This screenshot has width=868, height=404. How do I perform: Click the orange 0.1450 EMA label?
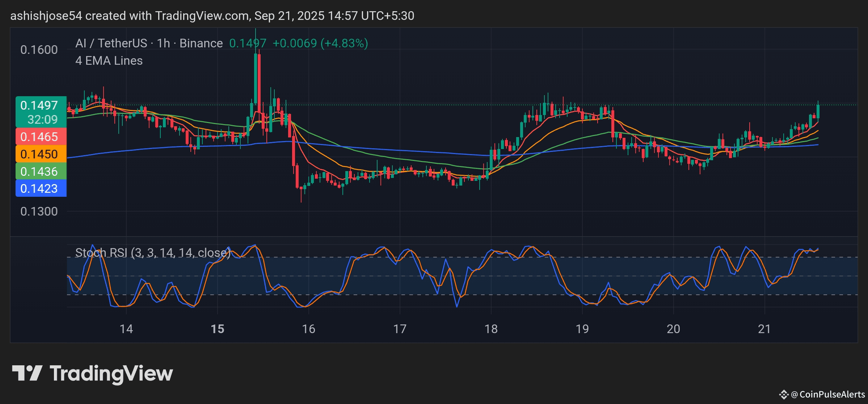[x=39, y=154]
